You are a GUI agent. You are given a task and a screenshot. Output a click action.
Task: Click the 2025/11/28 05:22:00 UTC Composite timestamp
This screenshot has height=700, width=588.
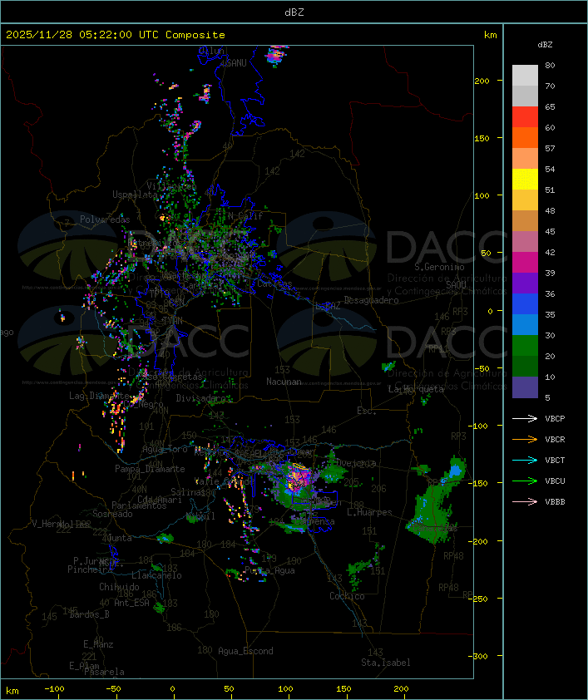pos(116,35)
